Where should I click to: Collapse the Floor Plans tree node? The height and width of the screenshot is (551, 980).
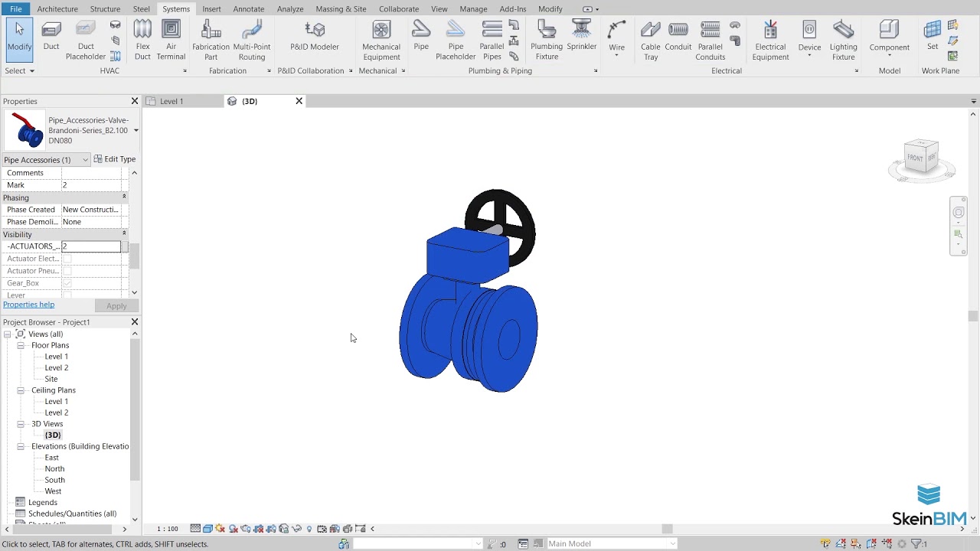coord(21,345)
